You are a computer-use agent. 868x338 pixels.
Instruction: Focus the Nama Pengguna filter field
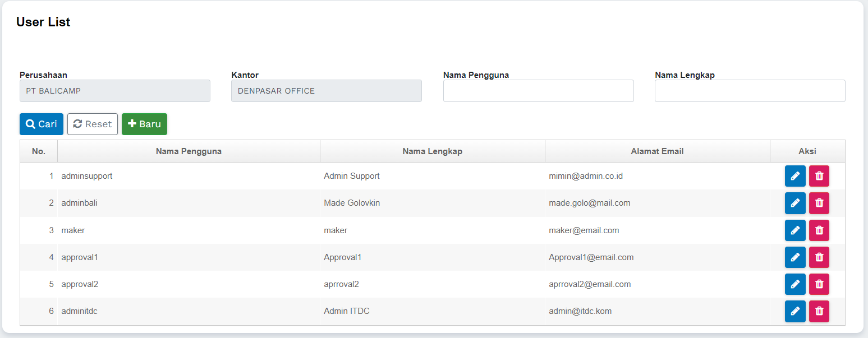pos(538,91)
